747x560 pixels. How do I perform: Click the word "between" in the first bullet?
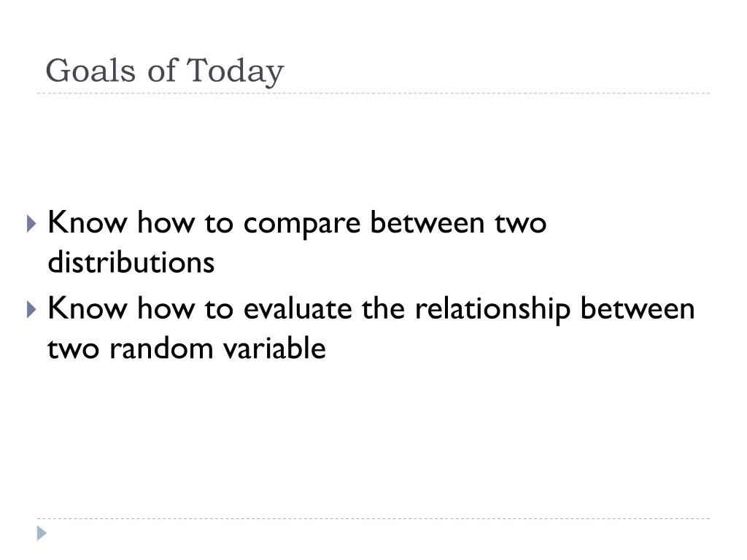[x=427, y=222]
